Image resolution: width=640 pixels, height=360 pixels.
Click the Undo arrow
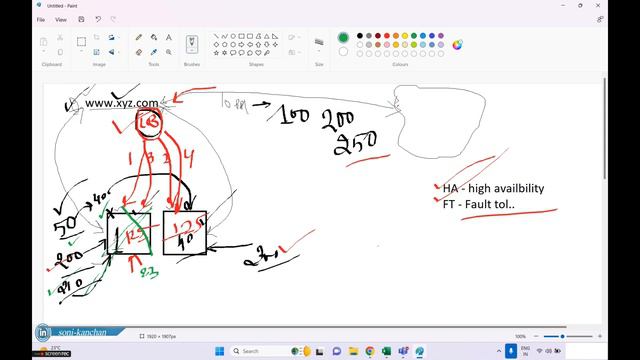(98, 19)
